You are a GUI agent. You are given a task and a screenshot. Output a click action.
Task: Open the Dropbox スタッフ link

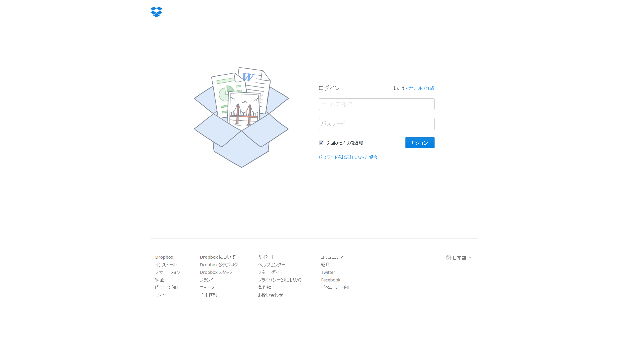(216, 273)
